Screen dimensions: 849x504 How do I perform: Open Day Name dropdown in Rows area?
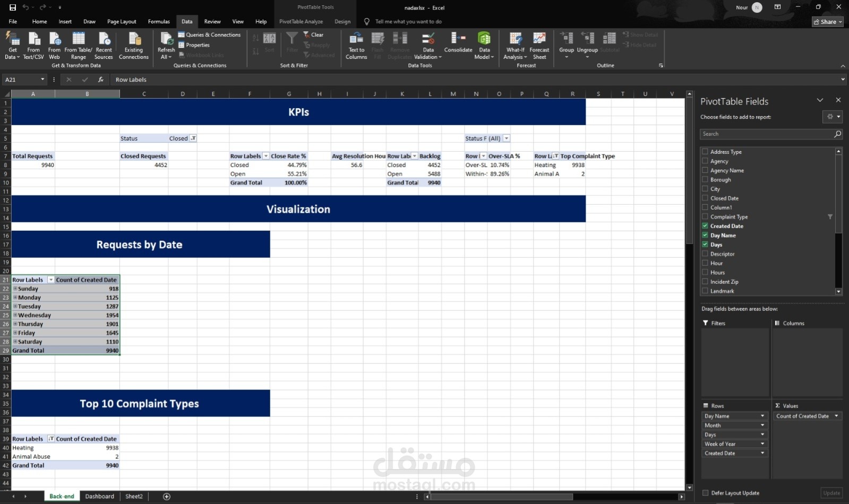(762, 416)
